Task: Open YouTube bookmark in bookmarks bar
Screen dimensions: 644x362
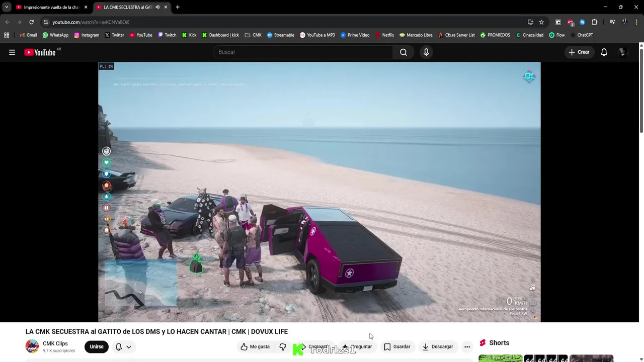Action: point(141,35)
